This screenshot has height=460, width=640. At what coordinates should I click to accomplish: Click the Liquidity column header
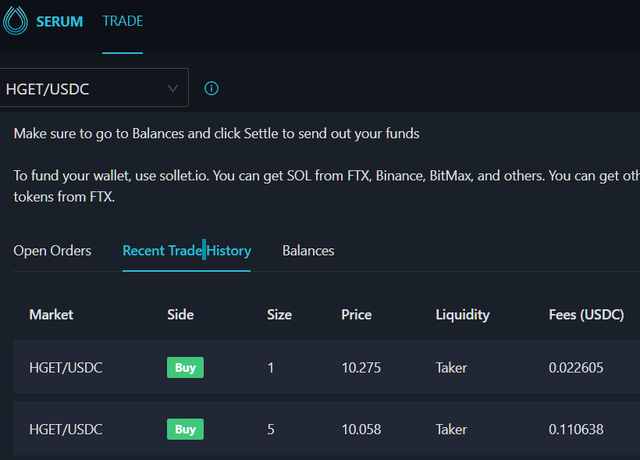click(x=462, y=315)
